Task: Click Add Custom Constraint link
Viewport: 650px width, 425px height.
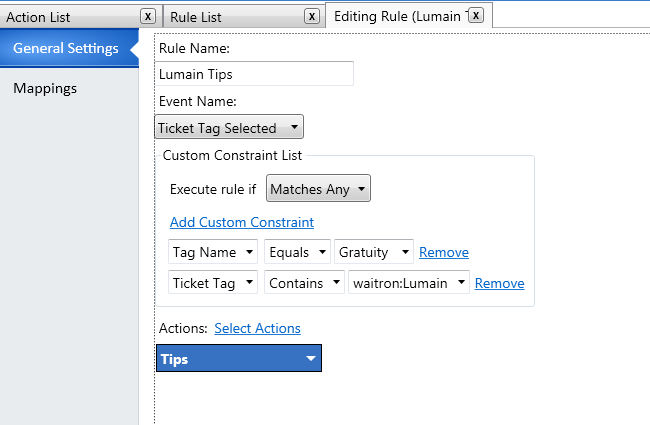Action: 241,222
